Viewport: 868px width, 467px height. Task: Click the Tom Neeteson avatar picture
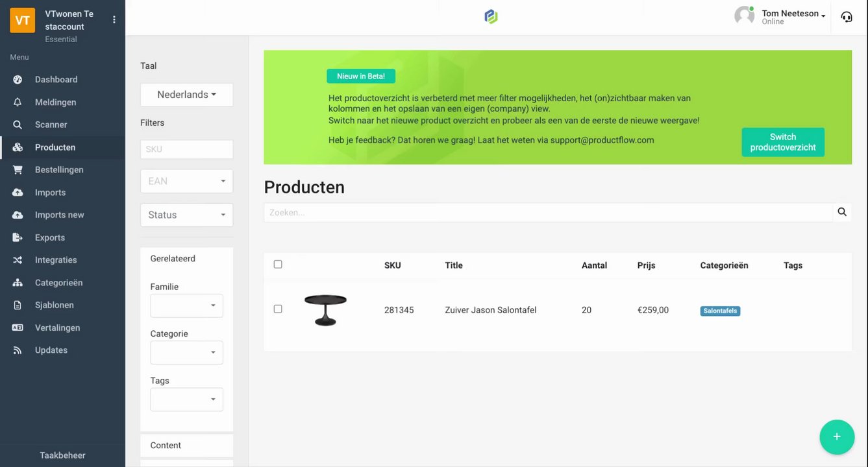pyautogui.click(x=744, y=16)
